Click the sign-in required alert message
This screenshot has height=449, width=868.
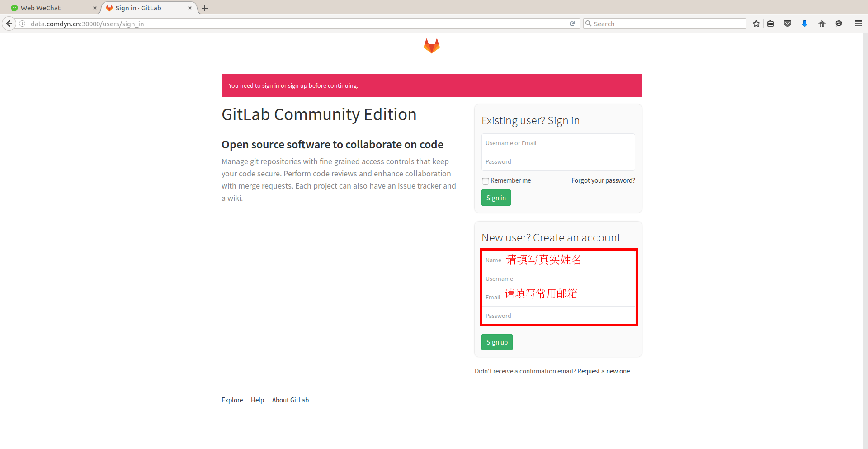click(432, 85)
